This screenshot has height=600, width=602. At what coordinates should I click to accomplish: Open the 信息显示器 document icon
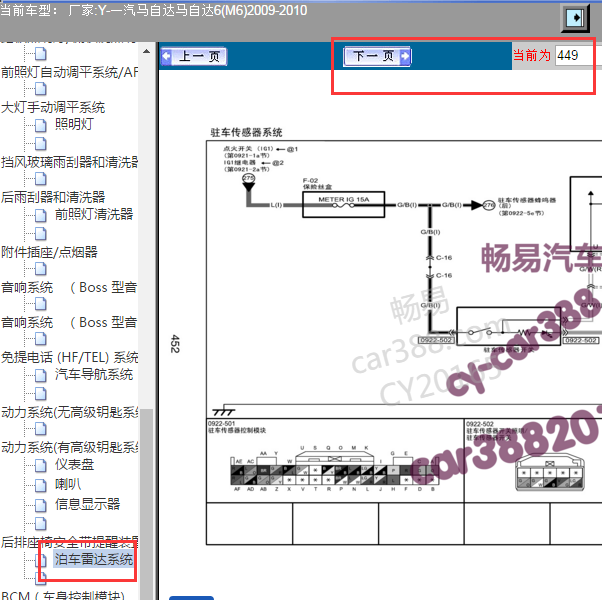point(41,505)
